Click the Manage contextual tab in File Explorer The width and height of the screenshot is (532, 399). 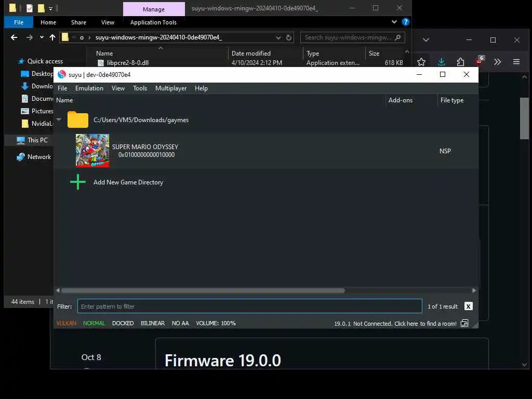tap(154, 9)
